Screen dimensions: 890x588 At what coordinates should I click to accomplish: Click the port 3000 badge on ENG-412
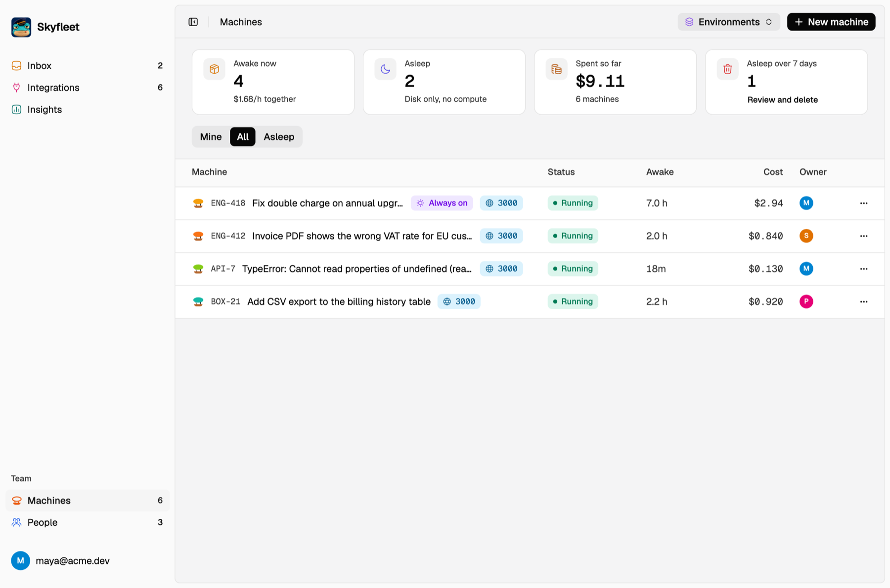[501, 236]
